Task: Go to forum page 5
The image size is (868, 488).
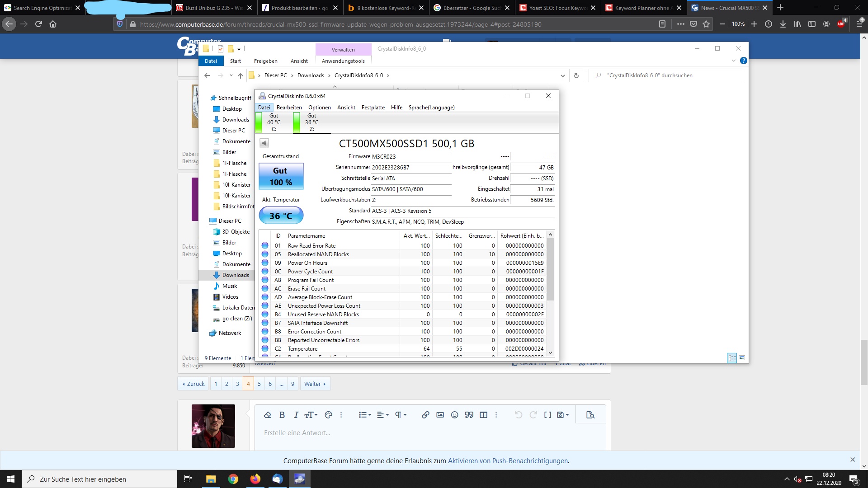Action: (259, 384)
